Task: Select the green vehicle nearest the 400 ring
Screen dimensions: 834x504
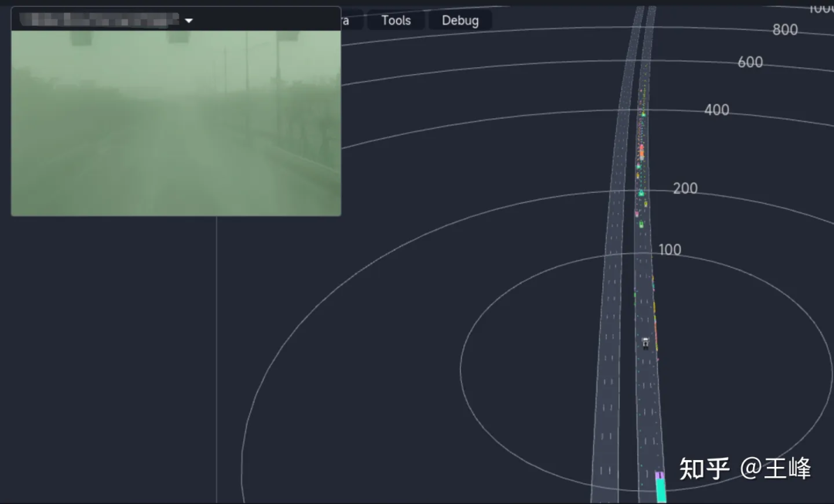Action: [x=642, y=114]
